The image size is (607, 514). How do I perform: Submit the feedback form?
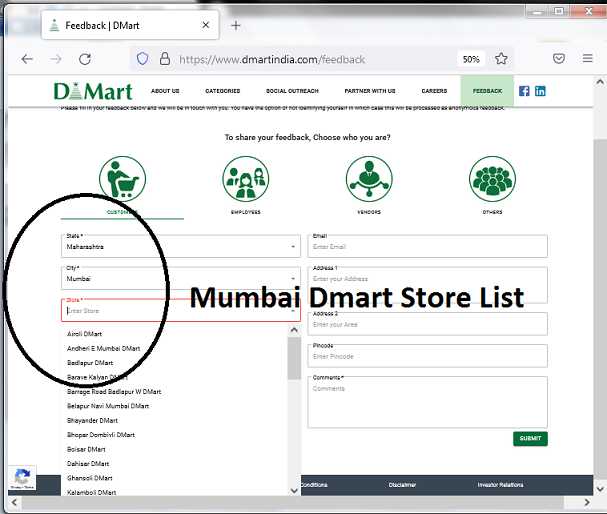(530, 439)
